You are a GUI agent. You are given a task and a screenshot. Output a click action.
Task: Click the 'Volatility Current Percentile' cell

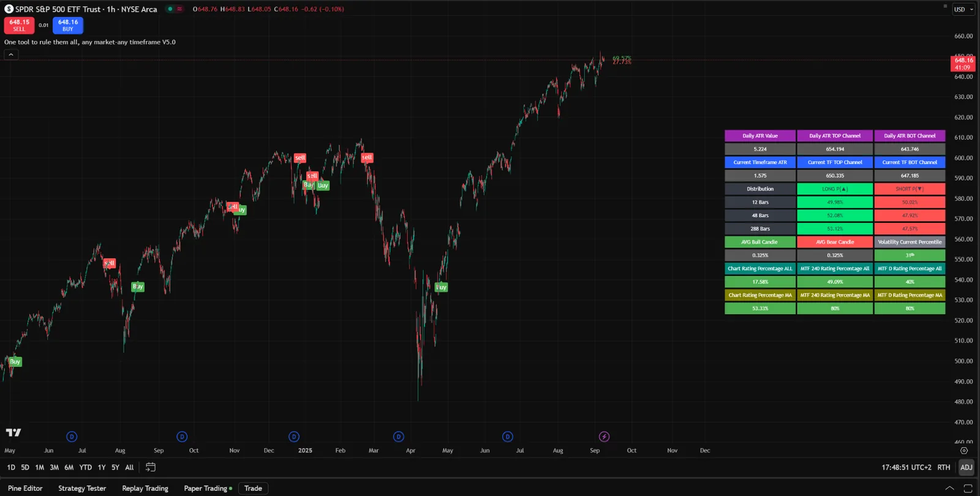pyautogui.click(x=910, y=242)
